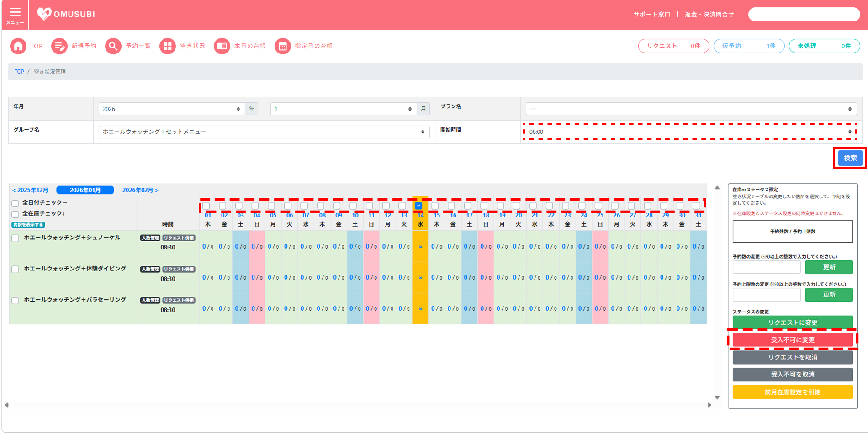868x434 pixels.
Task: Open 新規予約 pencil icon
Action: pos(59,46)
